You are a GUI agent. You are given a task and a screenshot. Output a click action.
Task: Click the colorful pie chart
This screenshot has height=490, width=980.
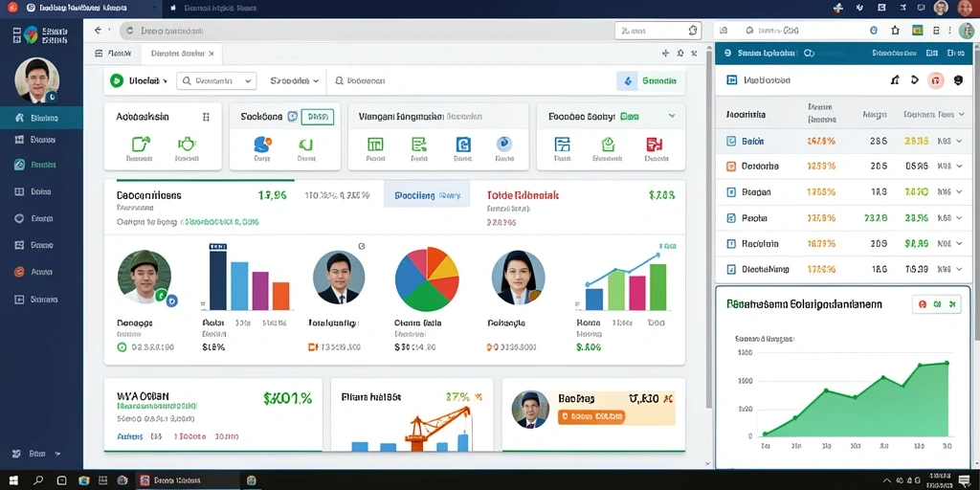pyautogui.click(x=427, y=278)
